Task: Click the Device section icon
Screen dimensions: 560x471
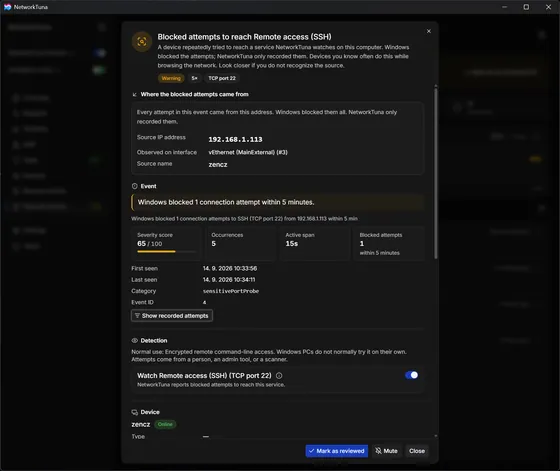Action: (135, 412)
